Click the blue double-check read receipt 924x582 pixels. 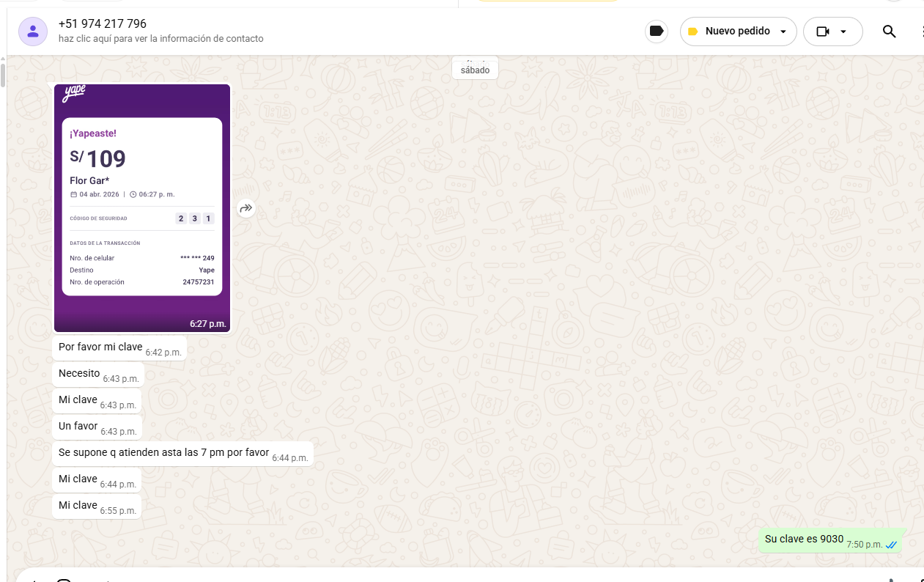click(892, 545)
